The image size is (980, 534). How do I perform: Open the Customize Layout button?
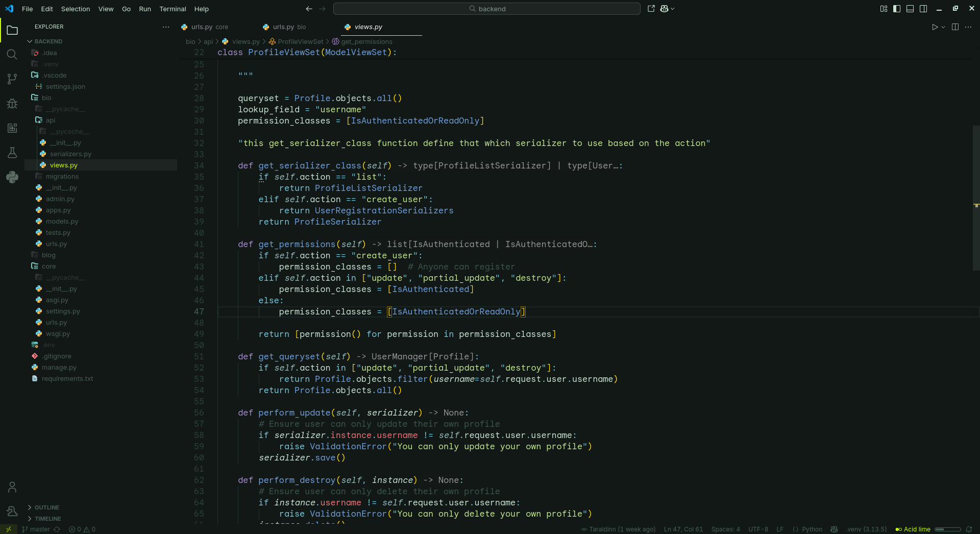[884, 9]
